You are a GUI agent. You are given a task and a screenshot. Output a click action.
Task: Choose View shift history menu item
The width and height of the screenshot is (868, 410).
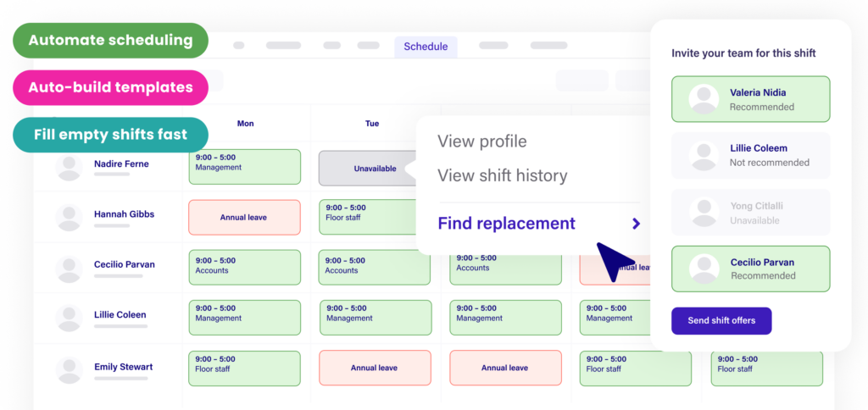502,176
